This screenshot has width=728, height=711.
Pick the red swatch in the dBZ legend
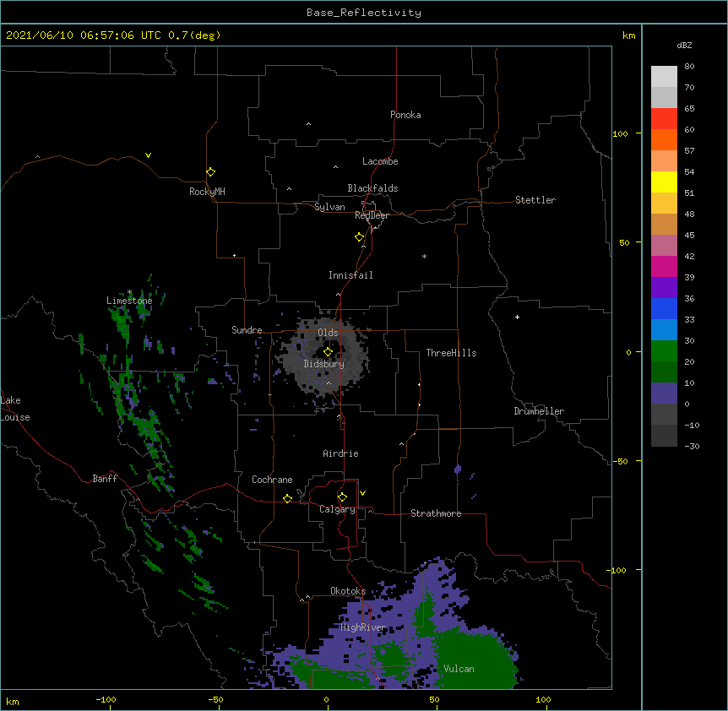[x=664, y=118]
